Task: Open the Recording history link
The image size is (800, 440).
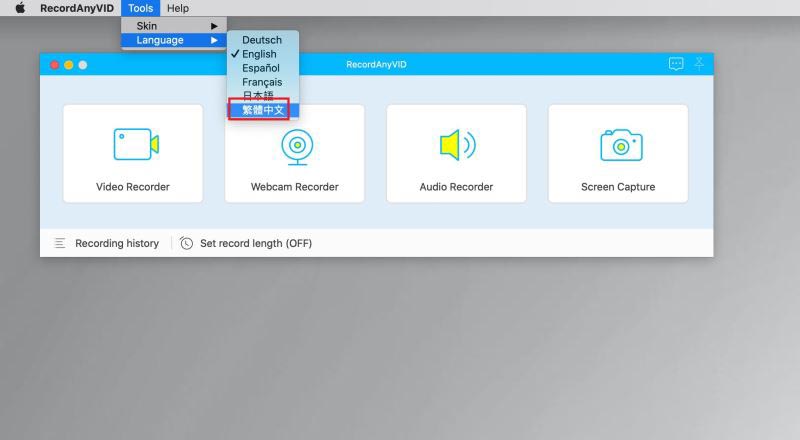Action: click(117, 243)
